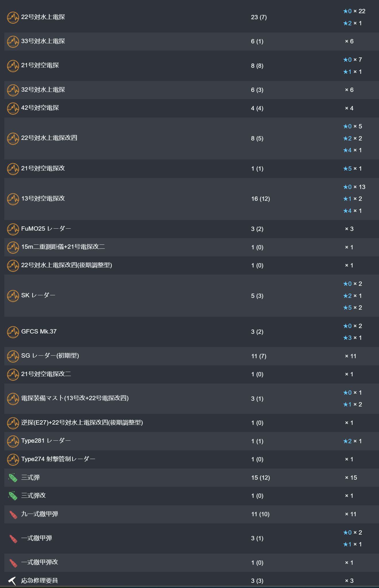Click the ★3 × 1 entry for GFCS Mk.37
Image resolution: width=379 pixels, height=588 pixels.
353,338
